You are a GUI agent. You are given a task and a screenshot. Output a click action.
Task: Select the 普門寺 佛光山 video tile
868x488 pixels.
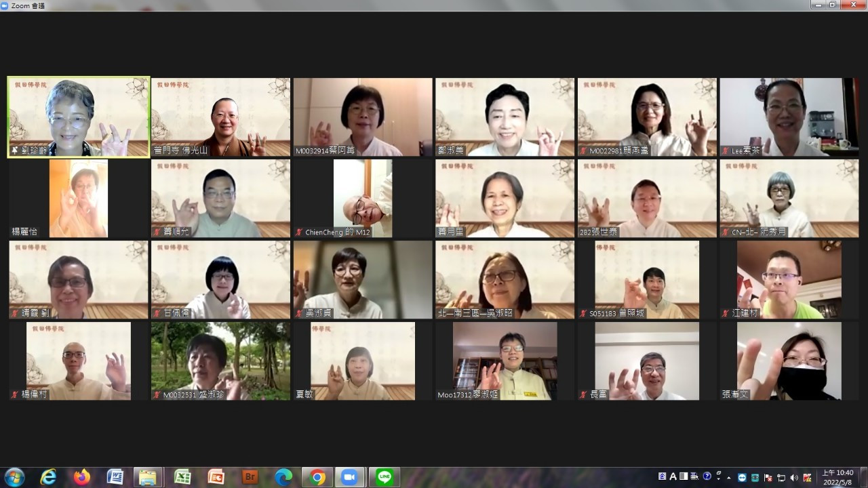(220, 117)
